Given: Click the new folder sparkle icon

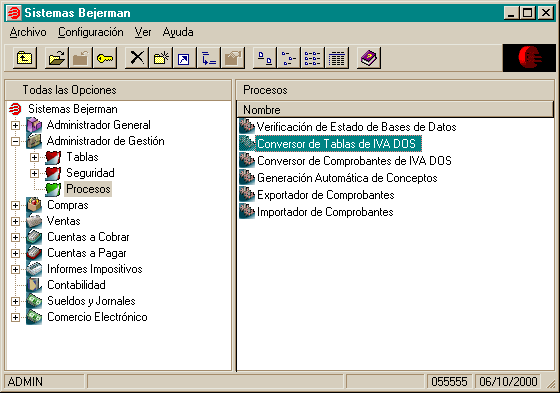Looking at the screenshot, I should [x=161, y=58].
